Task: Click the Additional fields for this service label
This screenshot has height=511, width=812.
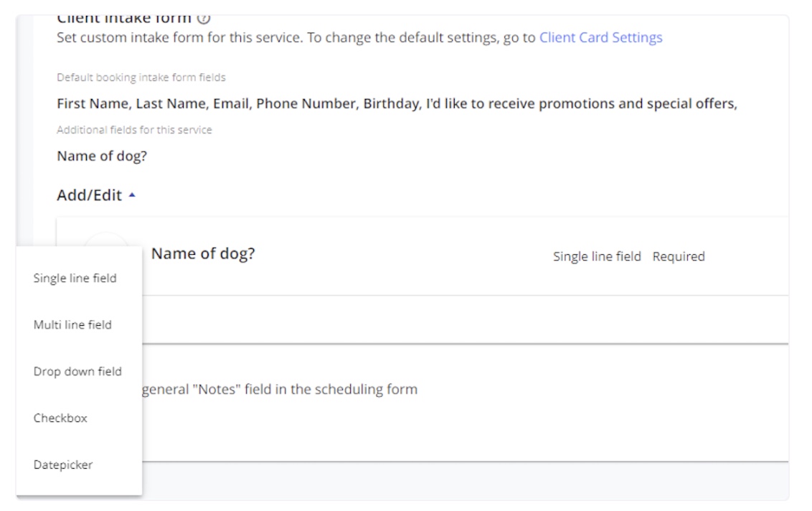Action: [x=134, y=130]
